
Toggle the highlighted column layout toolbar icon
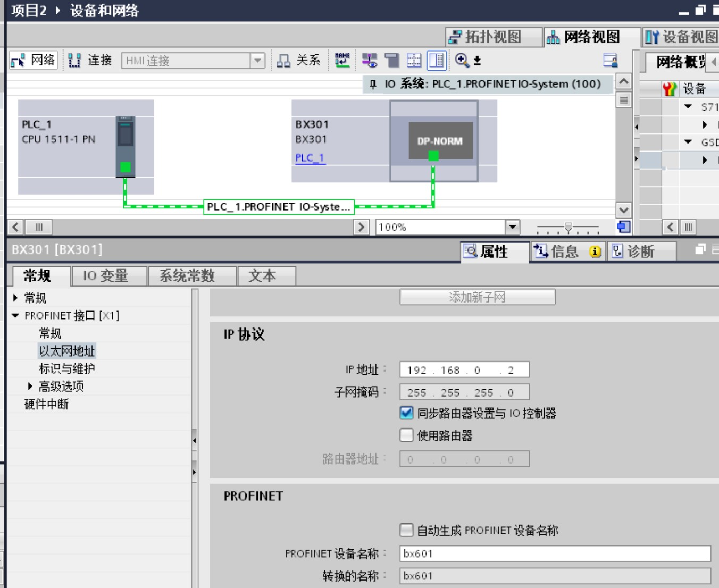(437, 61)
